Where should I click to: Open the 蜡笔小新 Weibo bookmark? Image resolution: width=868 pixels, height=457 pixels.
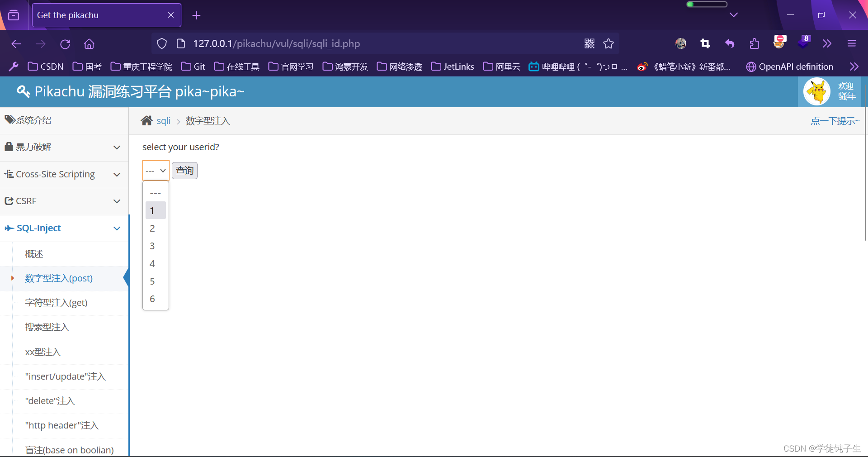tap(684, 67)
